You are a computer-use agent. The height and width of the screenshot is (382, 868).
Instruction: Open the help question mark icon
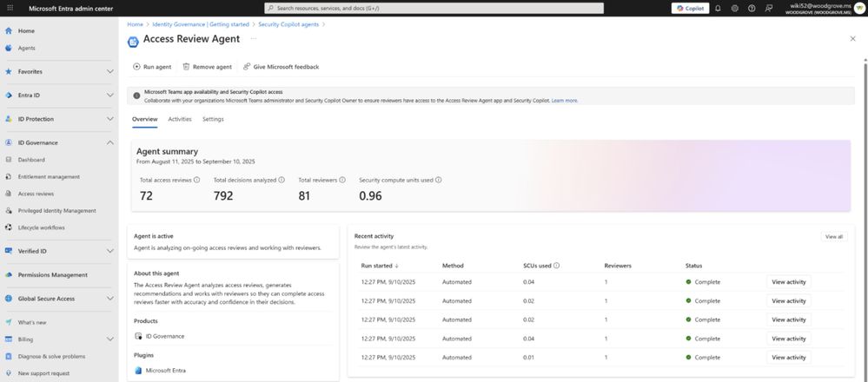(x=752, y=9)
